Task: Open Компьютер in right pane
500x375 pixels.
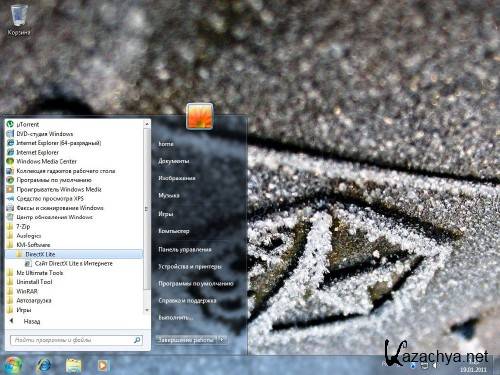Action: [x=174, y=231]
